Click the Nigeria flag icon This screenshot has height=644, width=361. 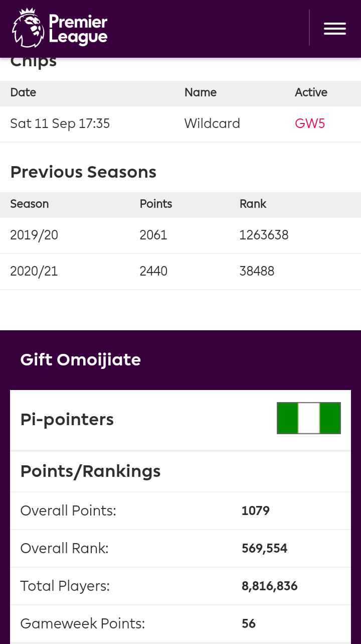pyautogui.click(x=309, y=418)
